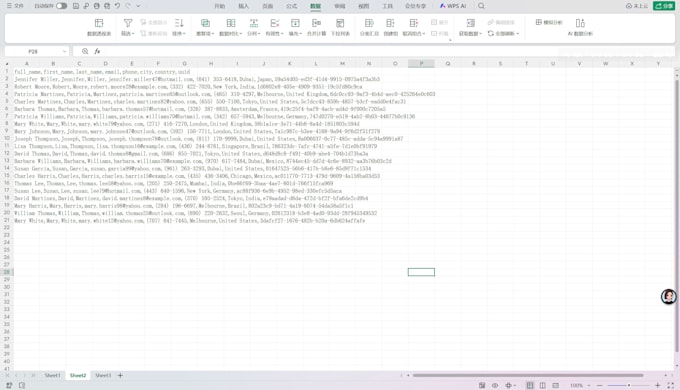This screenshot has height=390, width=680.
Task: Click the zoom slider in the status bar
Action: [628, 385]
